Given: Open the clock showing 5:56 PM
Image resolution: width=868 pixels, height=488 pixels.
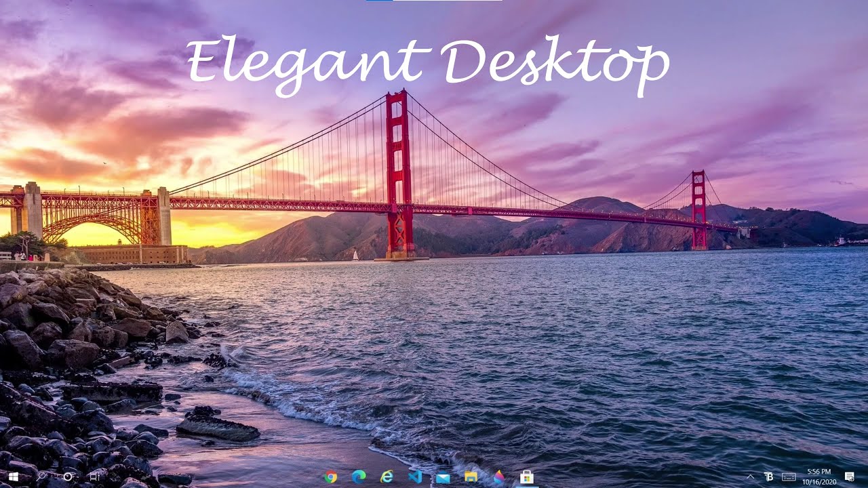Looking at the screenshot, I should coord(819,476).
